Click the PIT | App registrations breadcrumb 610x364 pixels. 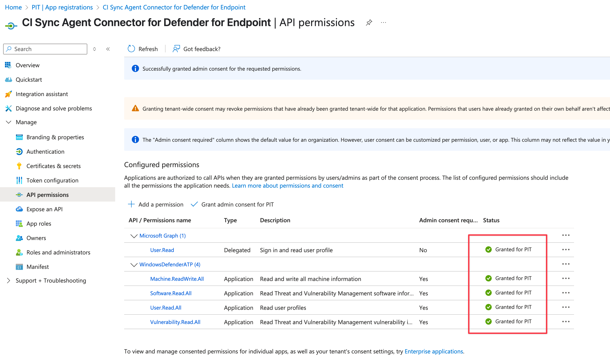pyautogui.click(x=62, y=7)
